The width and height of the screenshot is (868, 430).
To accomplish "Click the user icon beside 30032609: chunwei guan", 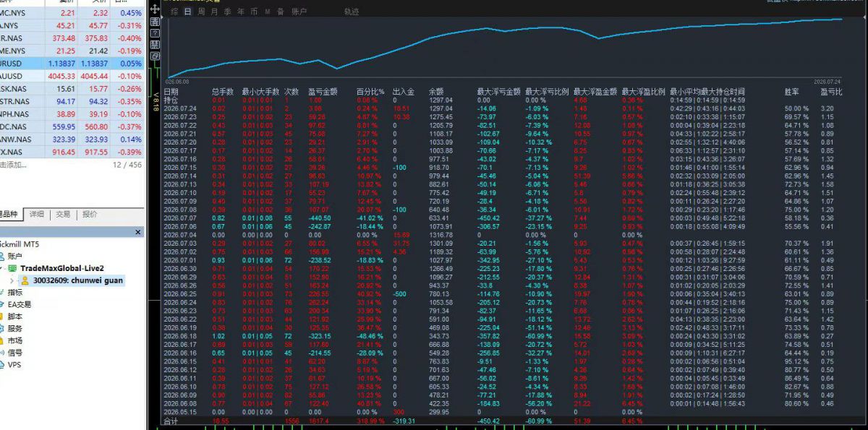I will (x=25, y=280).
